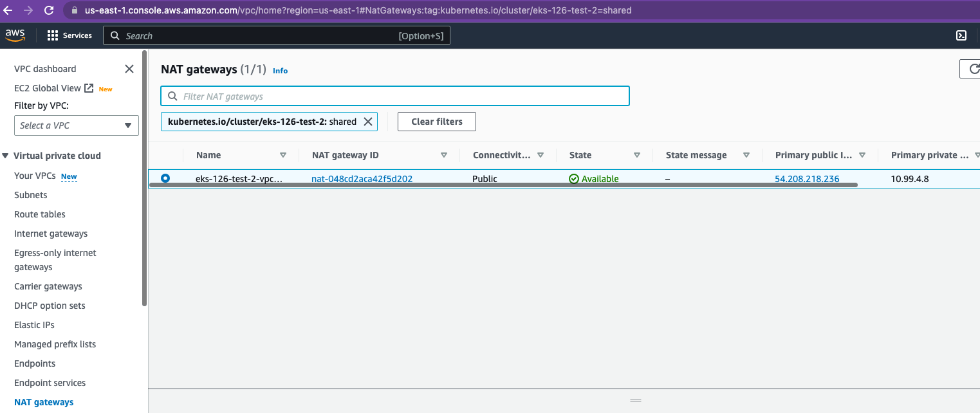Close the VPC dashboard sidebar with the X
This screenshot has height=413, width=980.
click(x=129, y=68)
